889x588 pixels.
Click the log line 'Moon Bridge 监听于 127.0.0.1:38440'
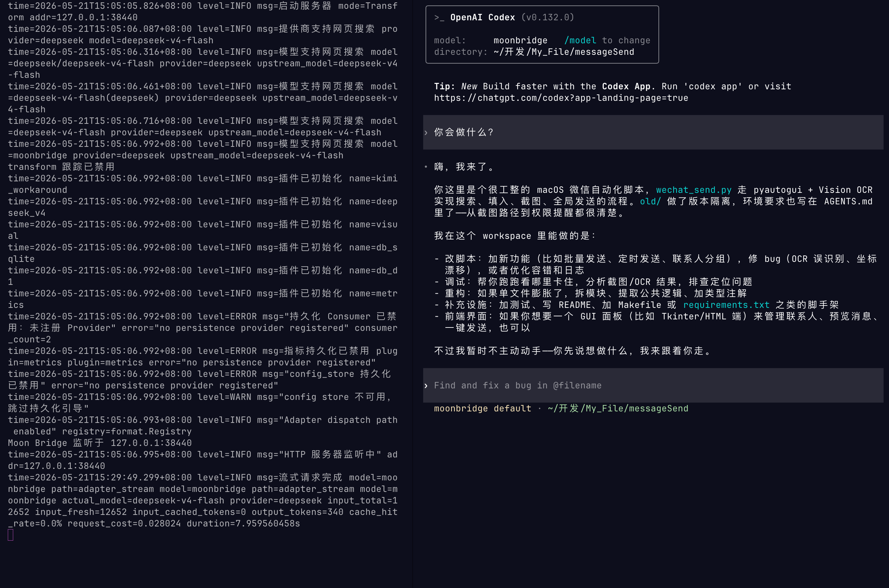(x=100, y=443)
